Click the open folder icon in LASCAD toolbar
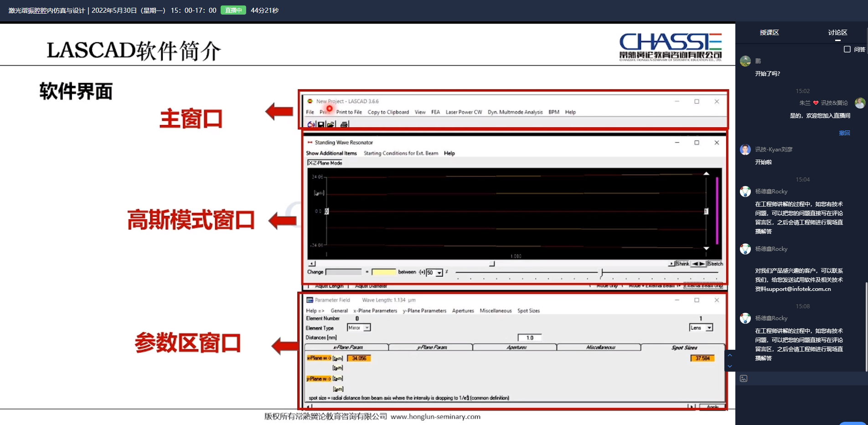The image size is (868, 425). click(x=331, y=124)
